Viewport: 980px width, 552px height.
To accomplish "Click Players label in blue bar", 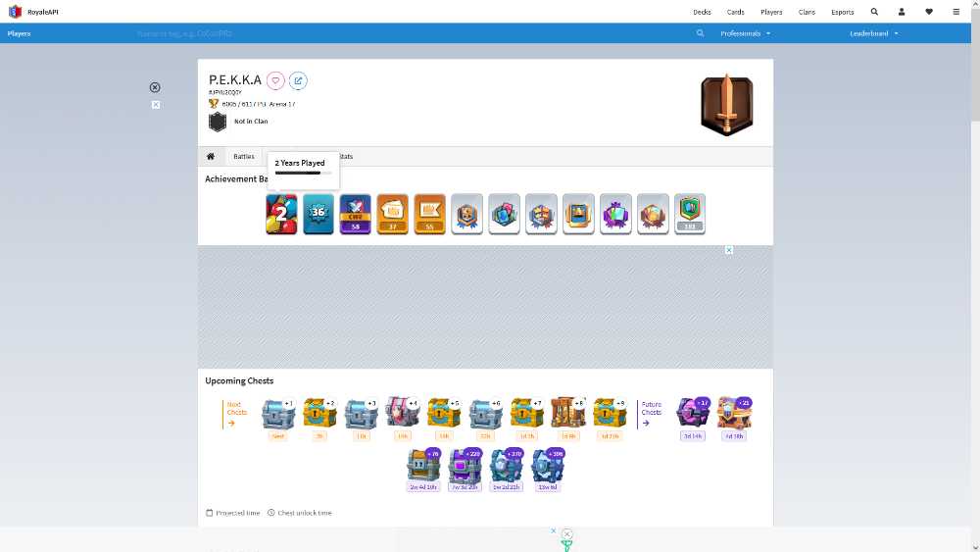I will coord(19,33).
